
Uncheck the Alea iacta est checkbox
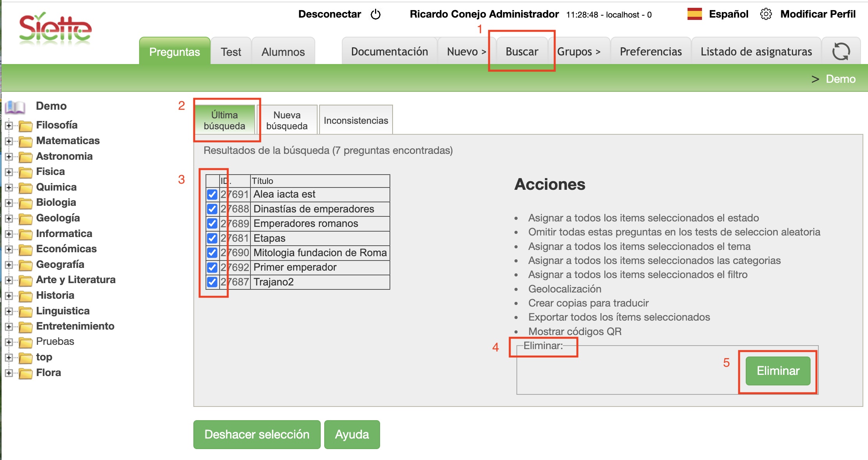212,194
